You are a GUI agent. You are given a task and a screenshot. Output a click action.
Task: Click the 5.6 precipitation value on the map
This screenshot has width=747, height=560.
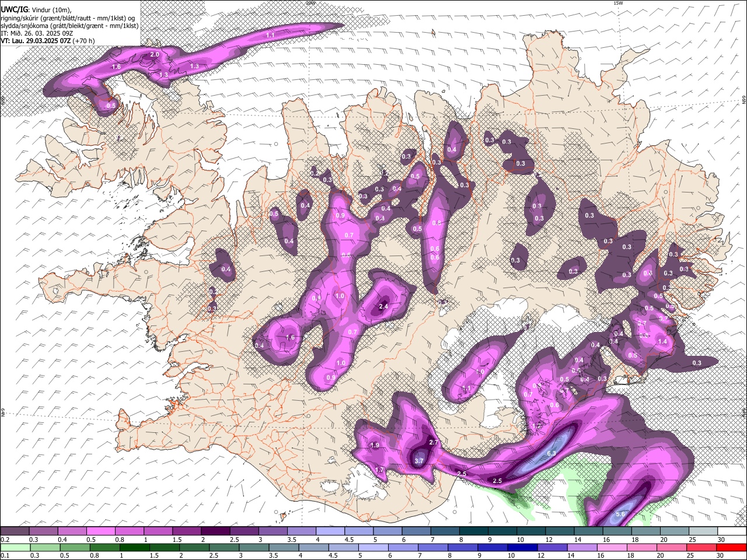tap(620, 514)
